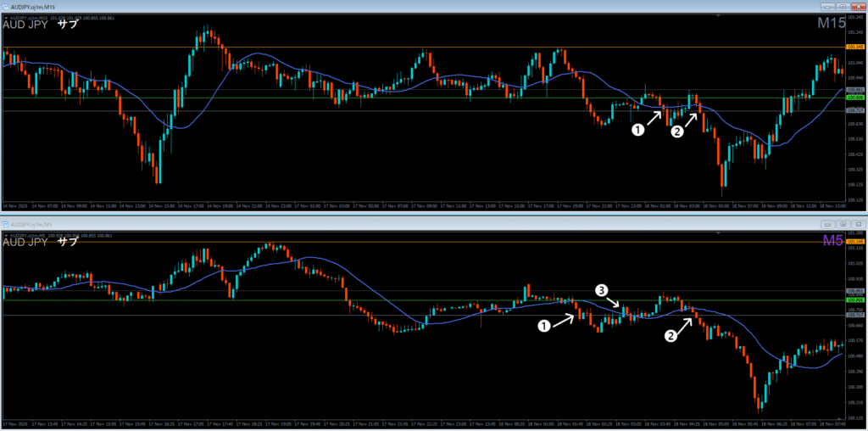The image size is (868, 431).
Task: Click the 100.757 gray price tag in M5 chart
Action: coord(856,315)
